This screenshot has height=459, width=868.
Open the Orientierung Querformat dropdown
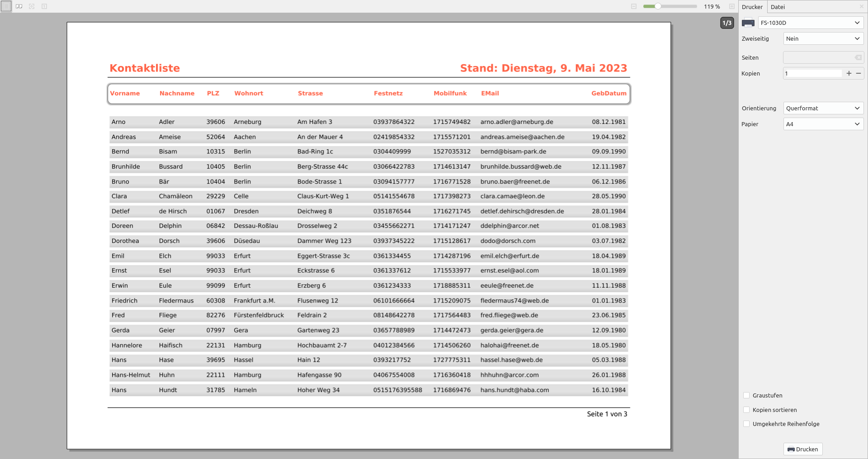(823, 108)
